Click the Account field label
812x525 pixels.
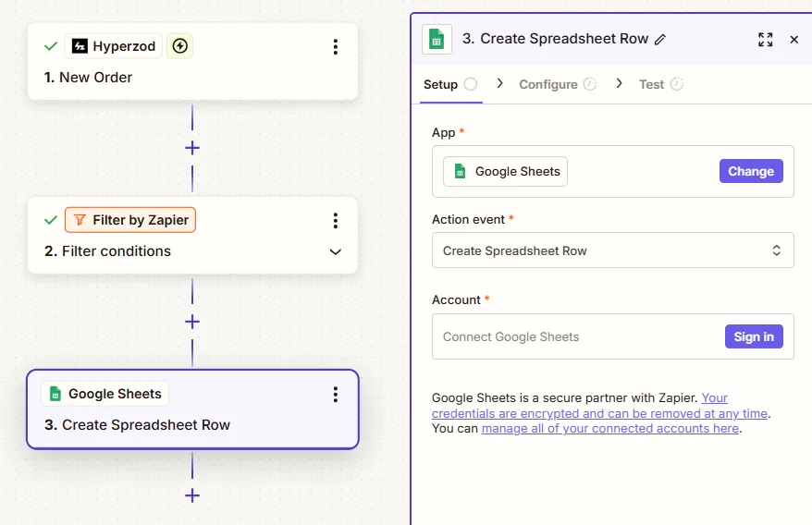coord(456,300)
